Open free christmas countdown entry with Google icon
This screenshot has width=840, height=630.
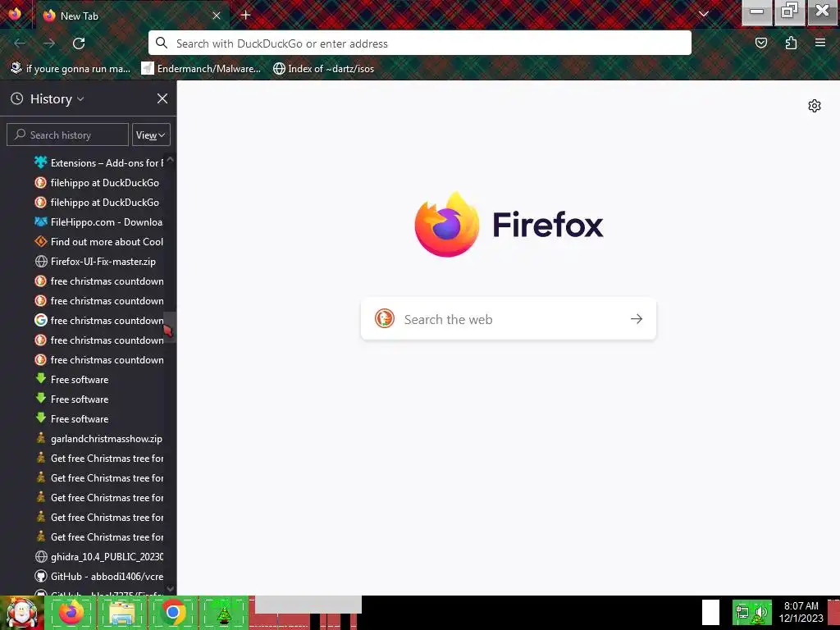point(99,321)
